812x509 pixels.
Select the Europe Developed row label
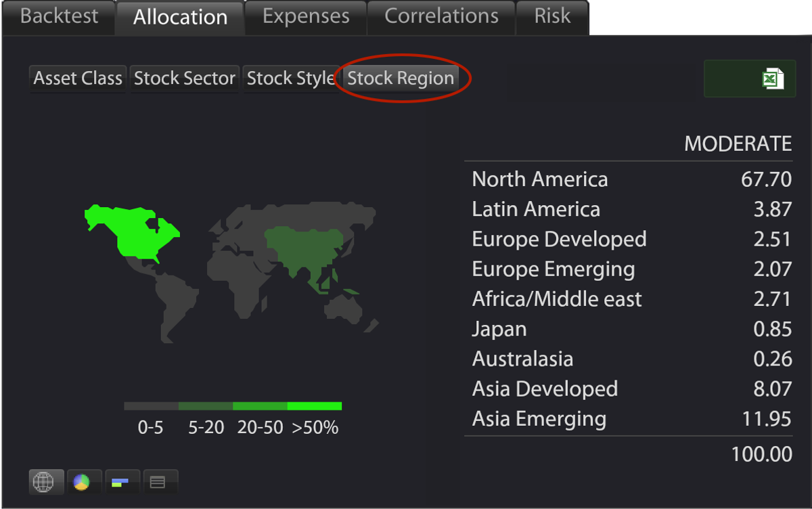point(559,240)
